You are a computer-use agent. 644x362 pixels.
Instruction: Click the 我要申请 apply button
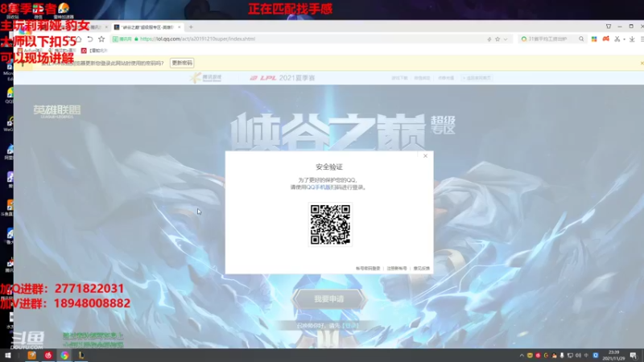click(x=329, y=299)
